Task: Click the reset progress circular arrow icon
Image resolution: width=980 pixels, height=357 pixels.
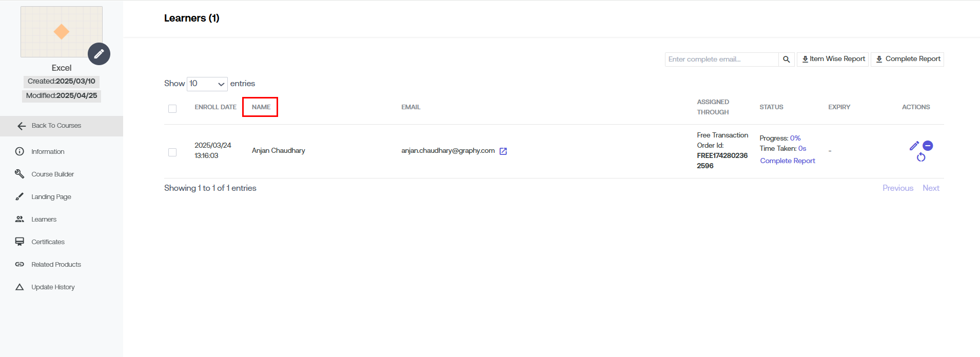Action: 921,157
